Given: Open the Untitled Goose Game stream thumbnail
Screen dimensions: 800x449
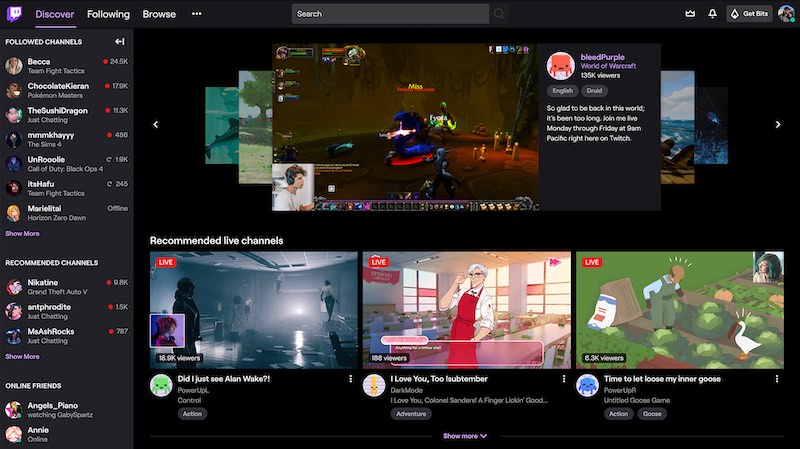Looking at the screenshot, I should 680,310.
